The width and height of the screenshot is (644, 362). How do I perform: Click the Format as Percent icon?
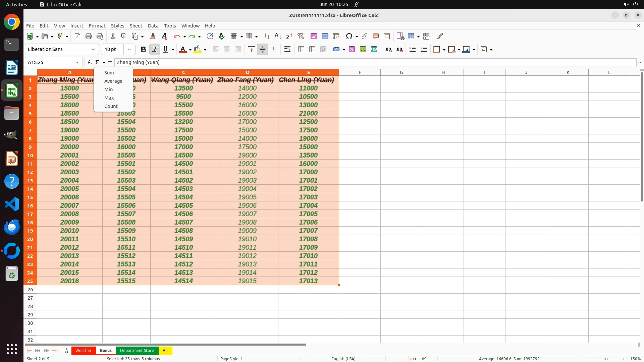pos(352,49)
